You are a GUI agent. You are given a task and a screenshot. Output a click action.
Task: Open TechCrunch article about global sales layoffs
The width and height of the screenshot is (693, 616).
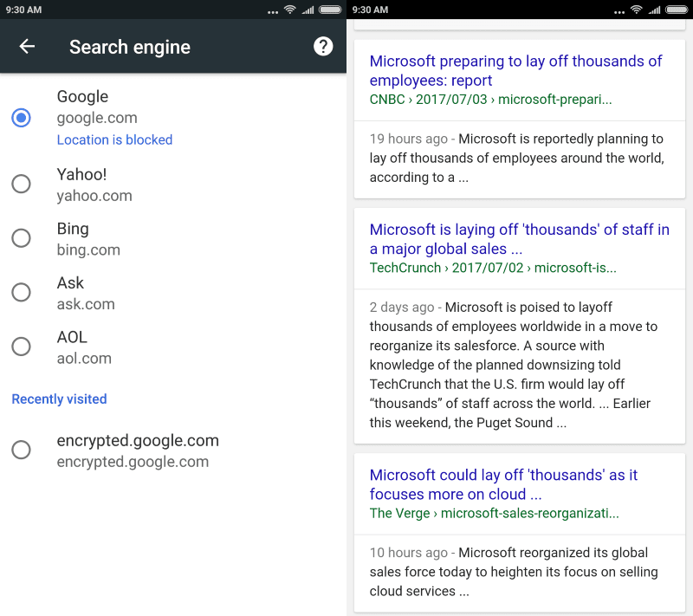tap(519, 239)
